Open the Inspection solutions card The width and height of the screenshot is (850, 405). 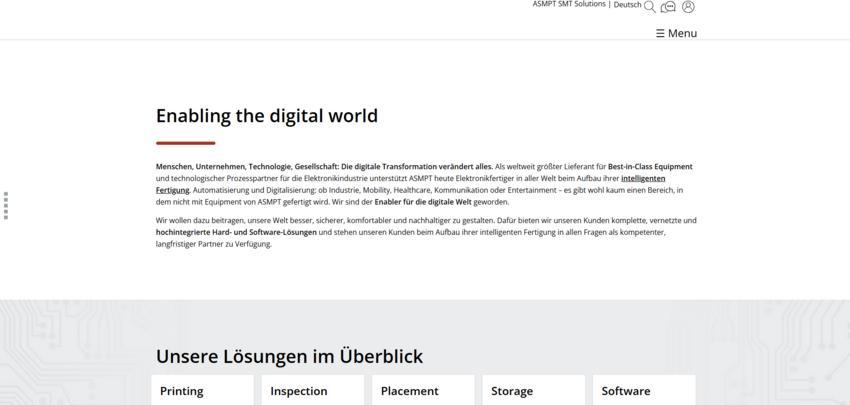[x=313, y=390]
